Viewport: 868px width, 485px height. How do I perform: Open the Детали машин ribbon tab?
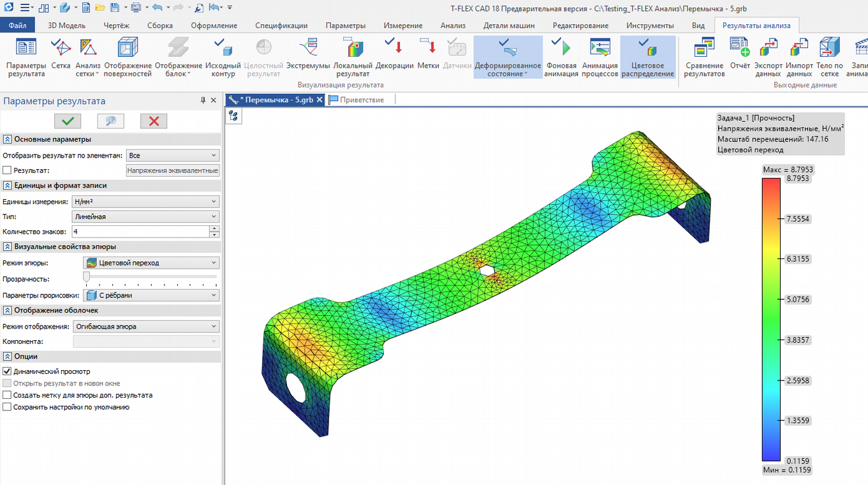[x=508, y=26]
